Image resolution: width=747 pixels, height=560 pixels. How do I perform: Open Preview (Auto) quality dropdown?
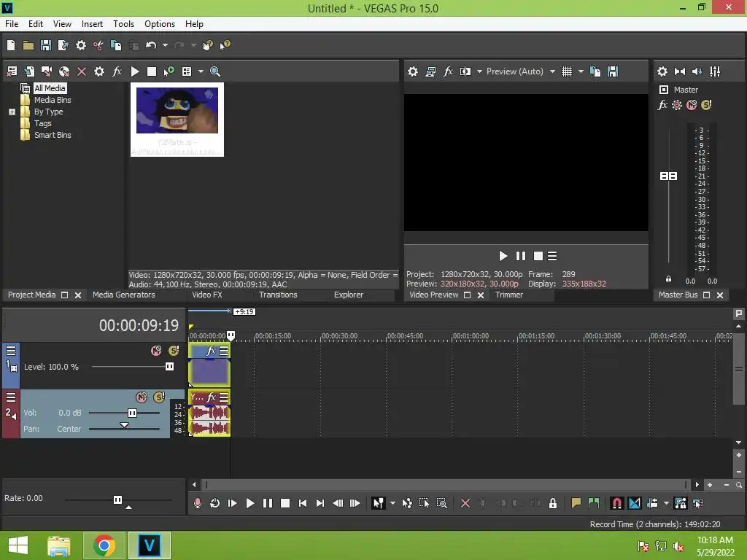point(552,71)
